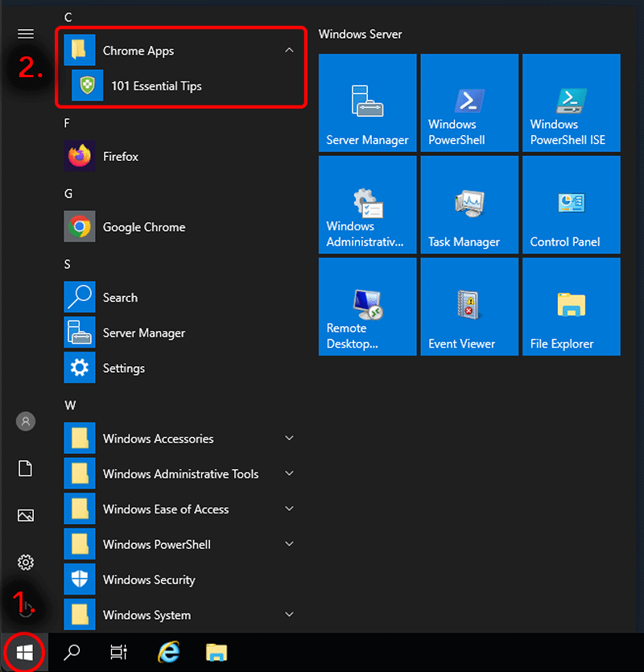Launch the Windows PowerShell tile
644x672 pixels.
[x=469, y=103]
